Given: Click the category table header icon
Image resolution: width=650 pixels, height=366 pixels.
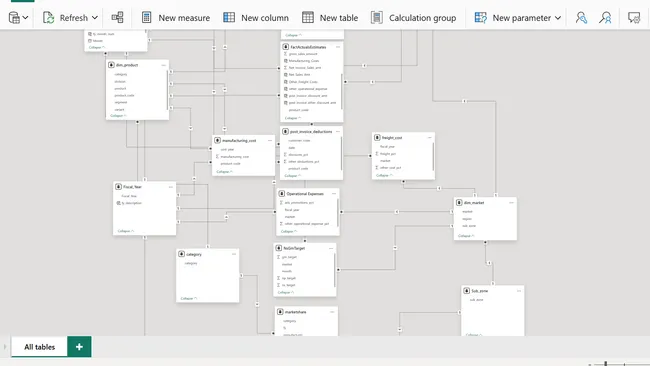Looking at the screenshot, I should click(181, 254).
